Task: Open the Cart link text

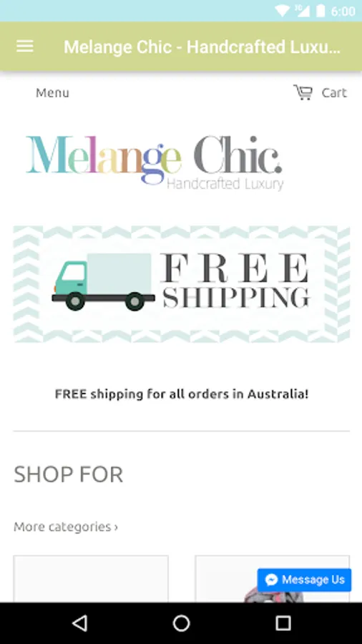Action: click(334, 93)
